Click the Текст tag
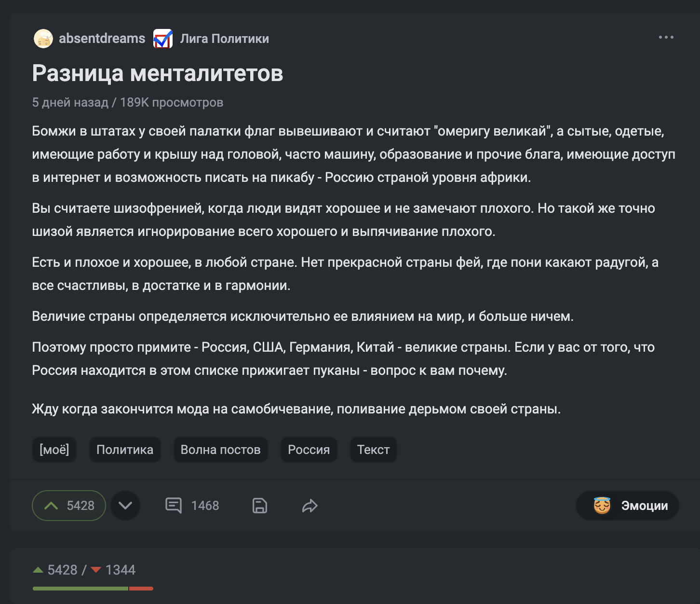 tap(373, 450)
